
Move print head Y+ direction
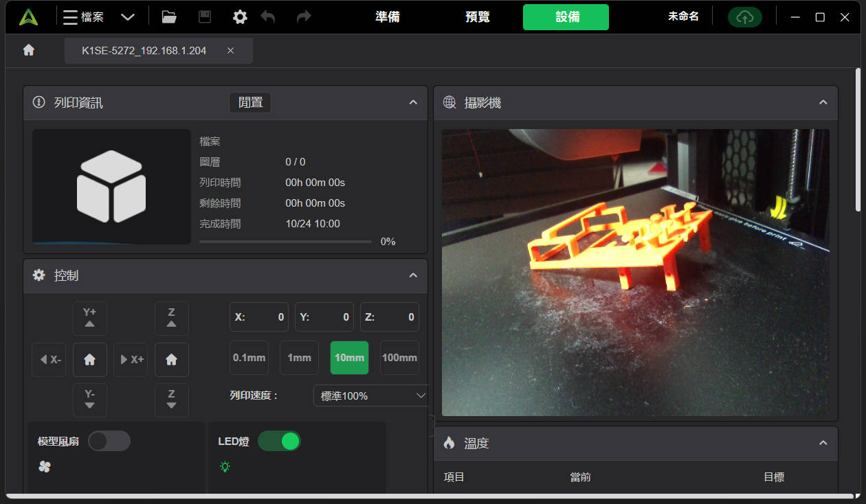[90, 318]
